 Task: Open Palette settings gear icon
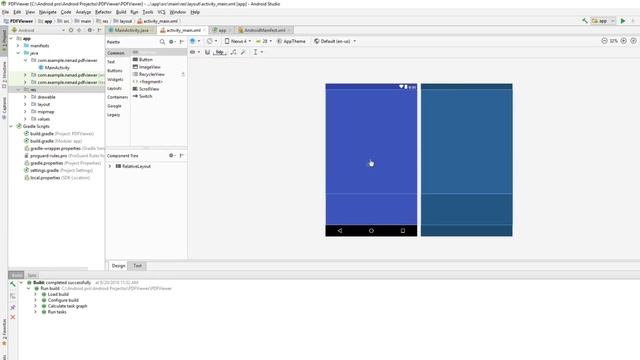[171, 42]
